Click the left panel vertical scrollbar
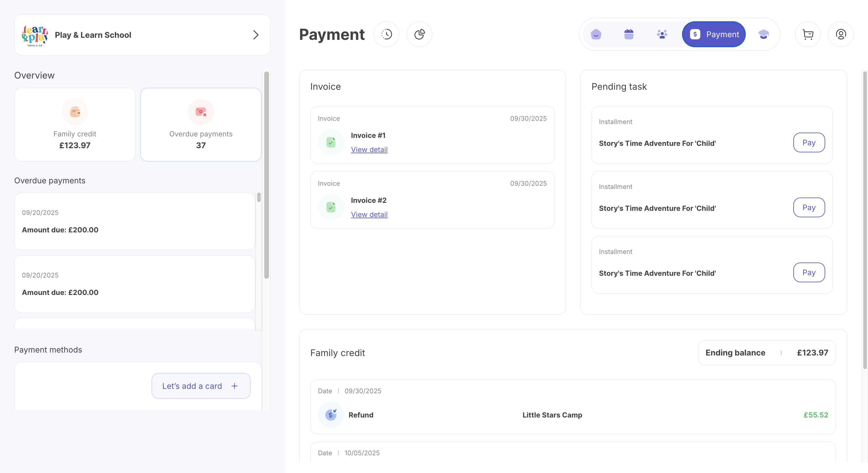The image size is (868, 473). [267, 175]
